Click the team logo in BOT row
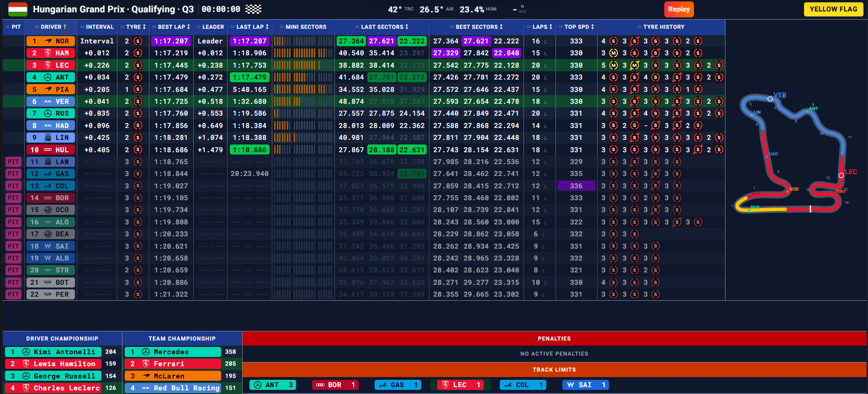868x394 pixels. [x=48, y=282]
